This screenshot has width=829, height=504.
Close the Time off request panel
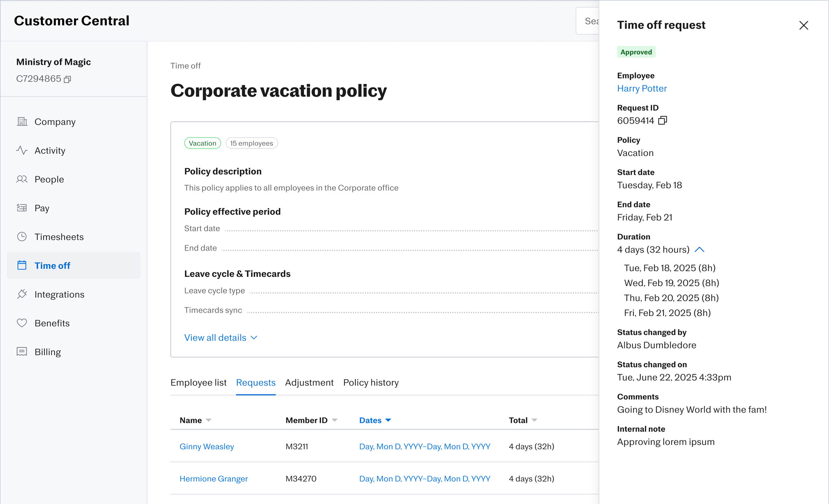(804, 25)
